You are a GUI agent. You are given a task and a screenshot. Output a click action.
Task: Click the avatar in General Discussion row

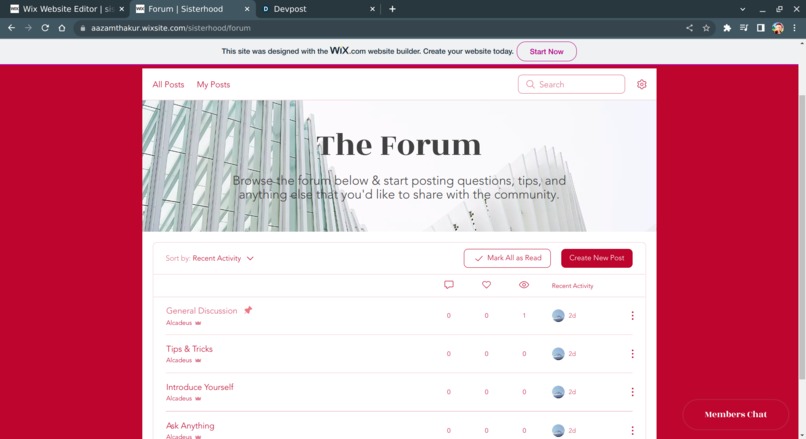558,316
